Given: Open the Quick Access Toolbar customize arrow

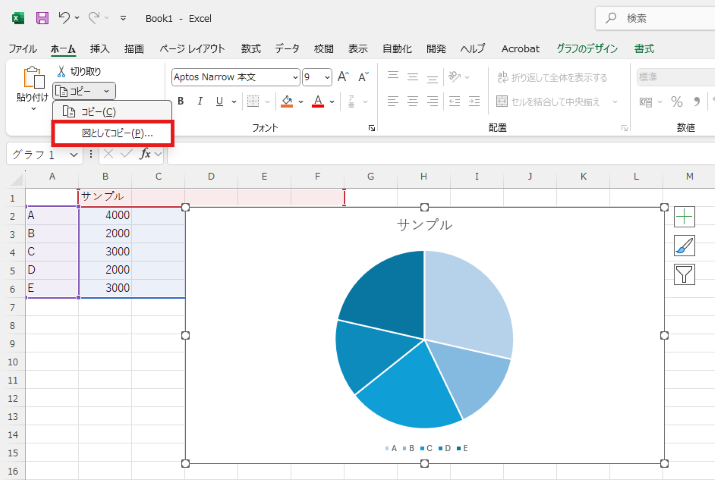Looking at the screenshot, I should 123,18.
